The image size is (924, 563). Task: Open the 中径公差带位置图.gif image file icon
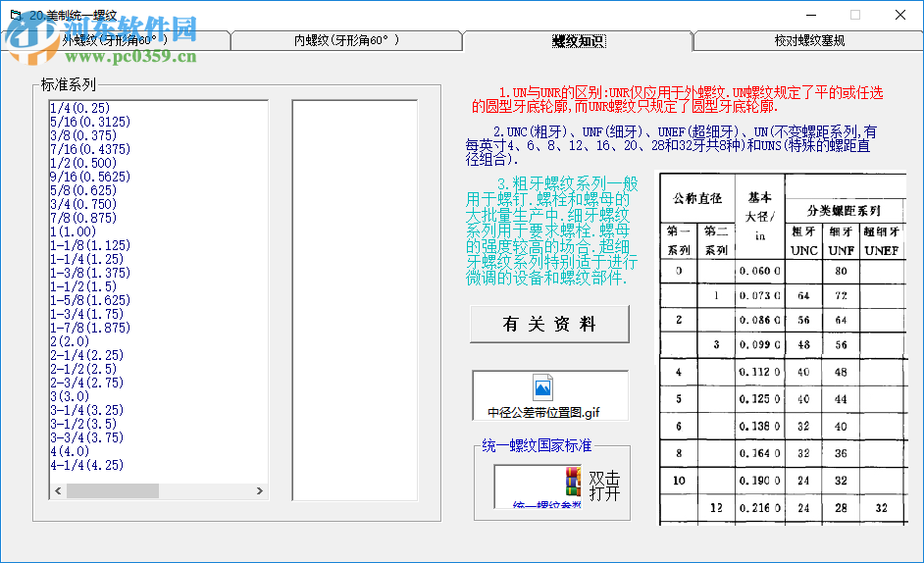coord(542,387)
